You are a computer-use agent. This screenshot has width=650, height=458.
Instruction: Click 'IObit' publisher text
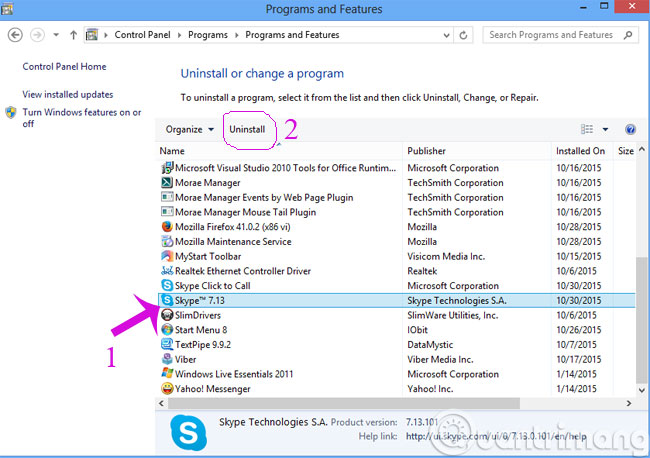click(417, 330)
